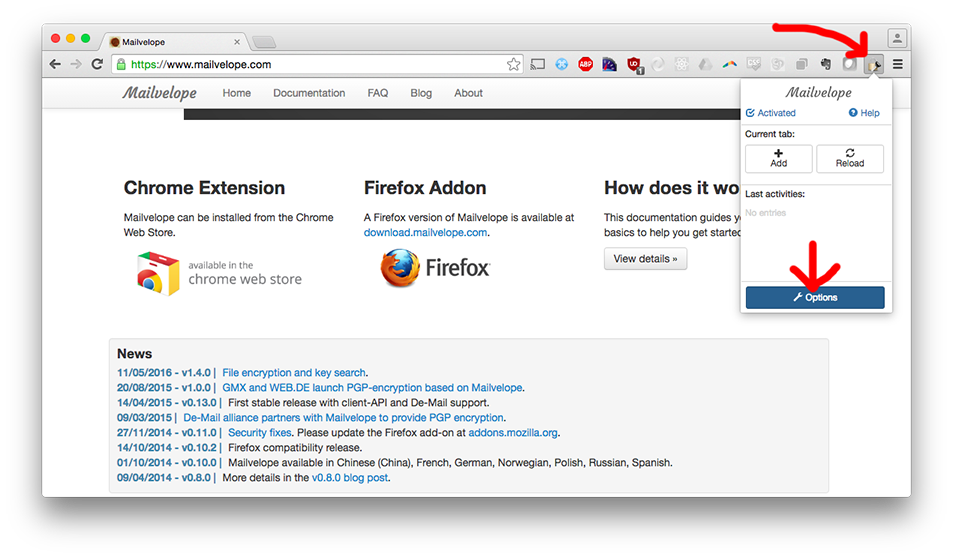Select the Mailvelope browser tab
This screenshot has height=557, width=953.
[x=171, y=42]
